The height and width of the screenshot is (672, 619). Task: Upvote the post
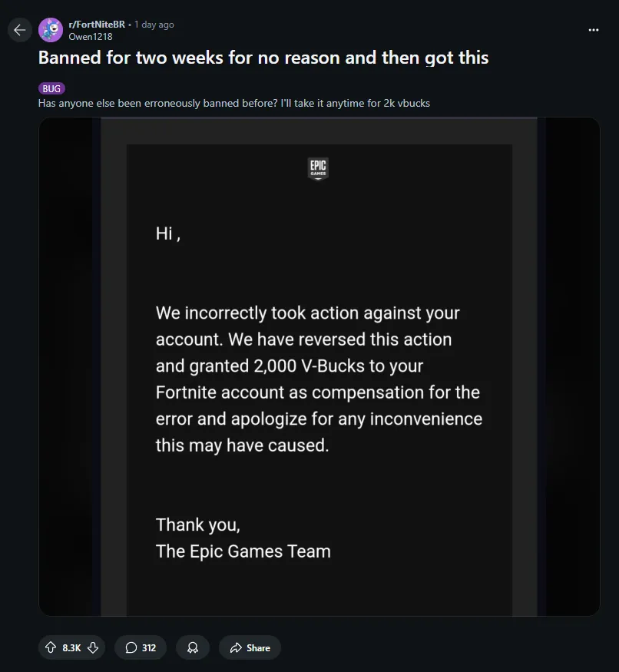[x=50, y=647]
